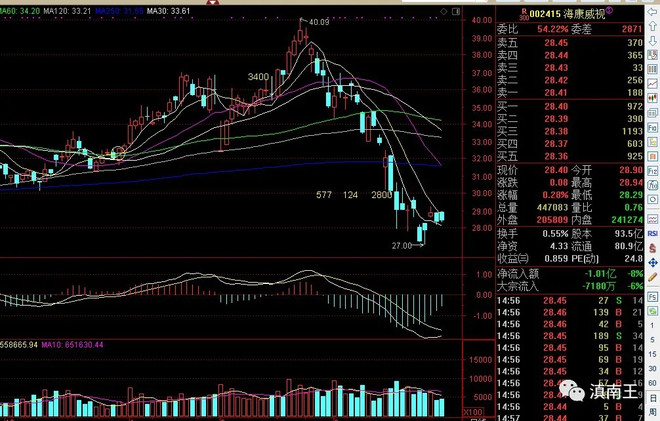
Task: Click the 买一 price 28.40
Action: [556, 107]
